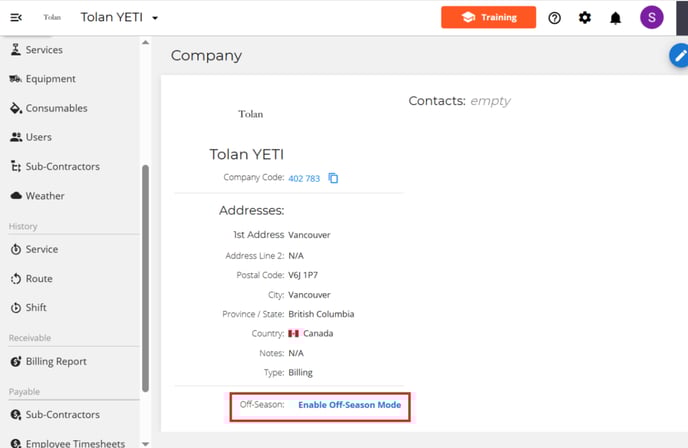Screen dimensions: 688x448
Task: Open the company code 402 783 link
Action: point(304,178)
